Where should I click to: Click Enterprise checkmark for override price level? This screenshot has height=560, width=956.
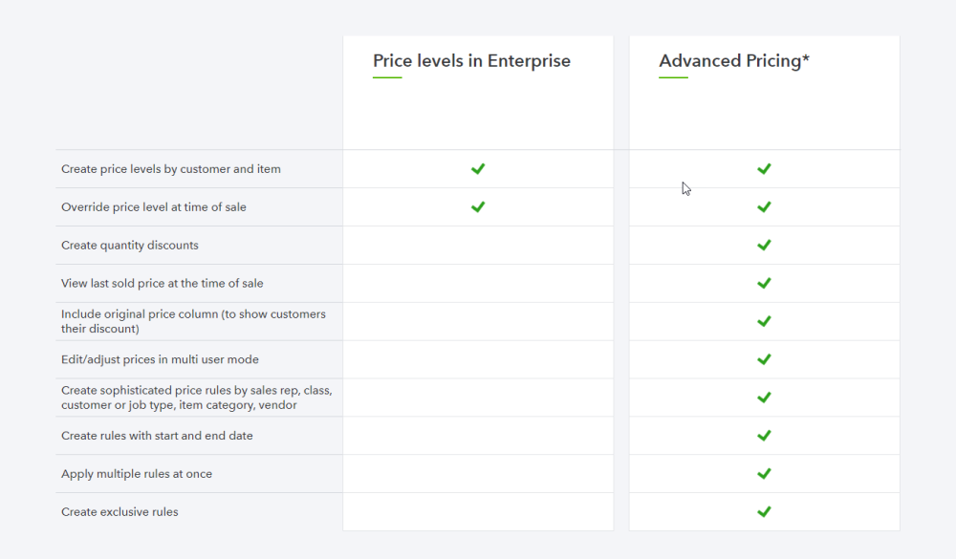pyautogui.click(x=478, y=207)
